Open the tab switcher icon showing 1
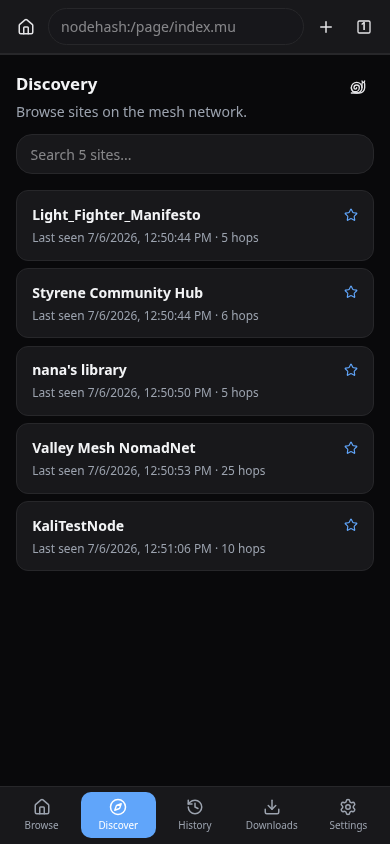Screen dimensions: 390x844 tap(364, 27)
